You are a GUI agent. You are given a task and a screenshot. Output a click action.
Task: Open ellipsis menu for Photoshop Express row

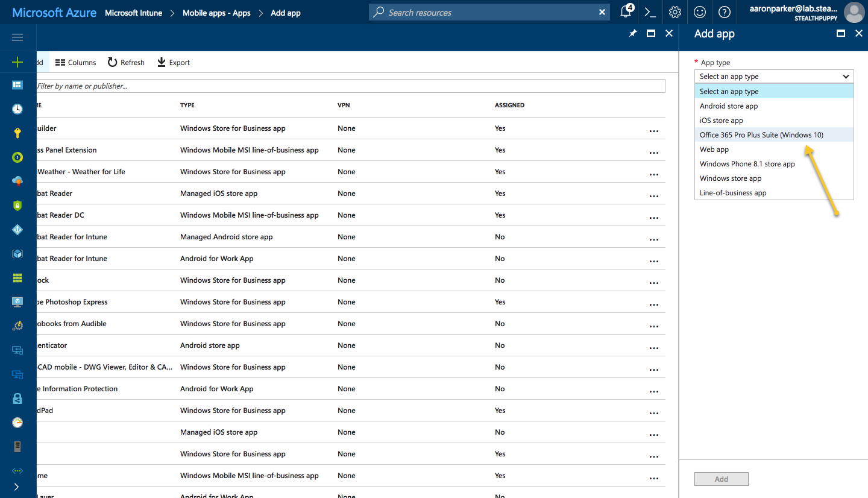tap(654, 304)
